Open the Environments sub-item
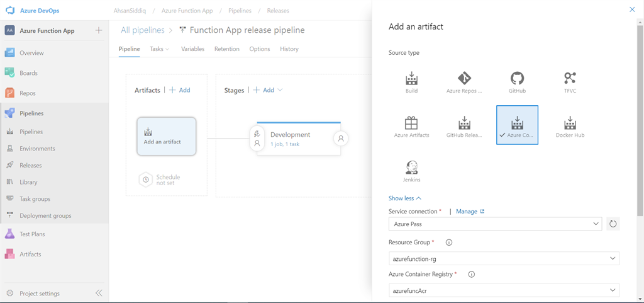Screen dimensions: 644x303 click(x=37, y=149)
